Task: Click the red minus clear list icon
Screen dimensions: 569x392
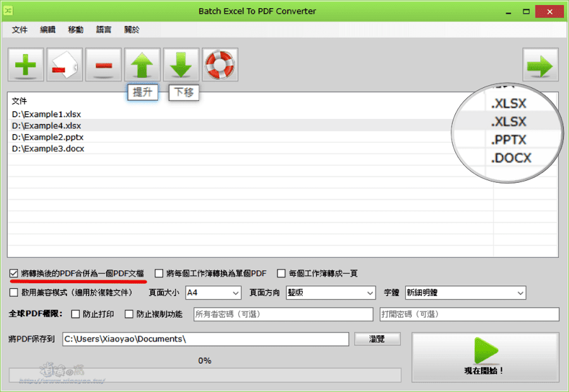Action: [104, 64]
